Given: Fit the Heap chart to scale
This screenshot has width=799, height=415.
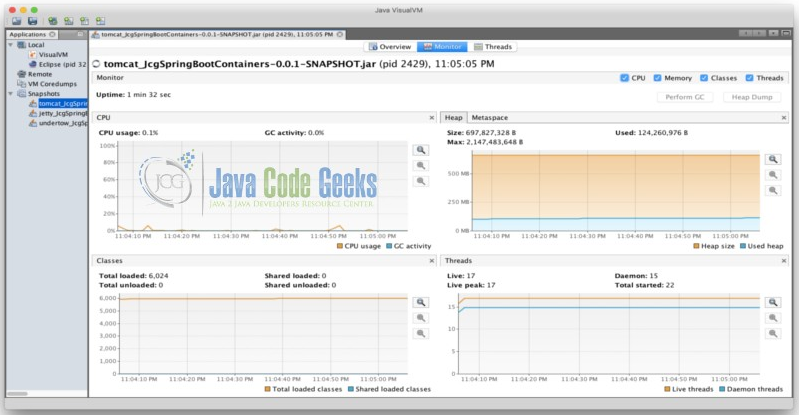Looking at the screenshot, I should point(773,190).
